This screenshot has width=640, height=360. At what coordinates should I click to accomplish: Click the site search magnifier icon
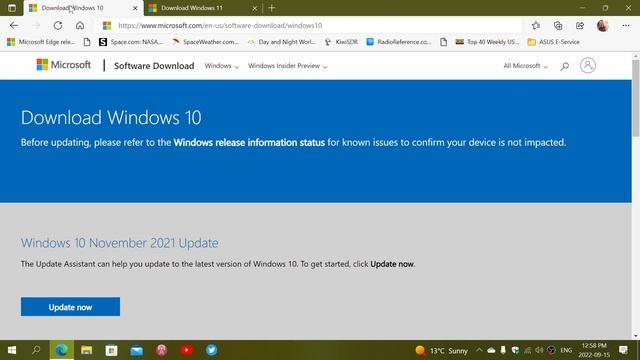click(x=564, y=66)
